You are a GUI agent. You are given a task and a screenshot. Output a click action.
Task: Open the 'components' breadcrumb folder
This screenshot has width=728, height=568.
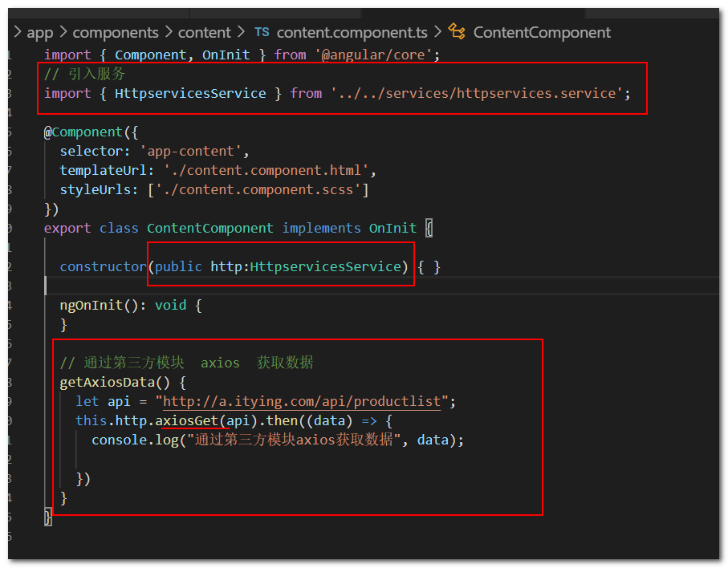(116, 33)
